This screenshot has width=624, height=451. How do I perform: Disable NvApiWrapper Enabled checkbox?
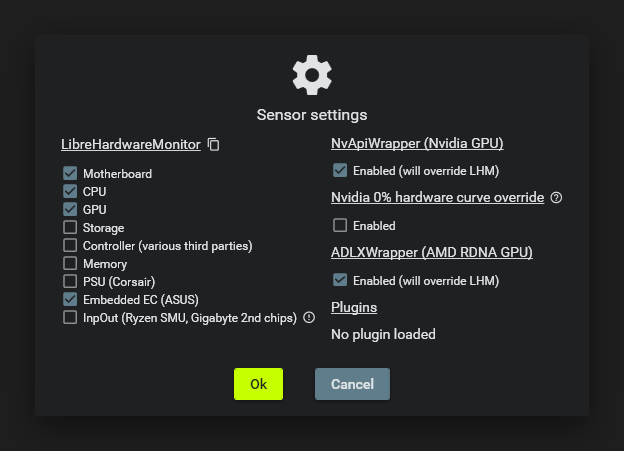[x=340, y=170]
